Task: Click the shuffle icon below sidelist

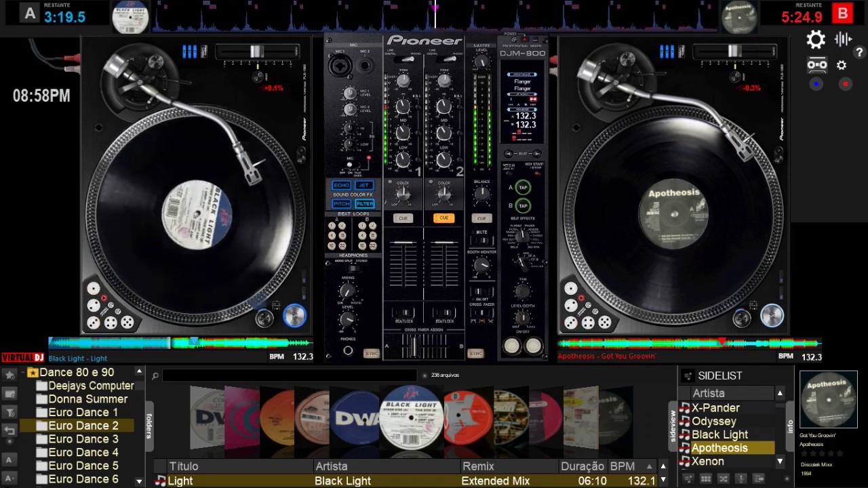Action: 724,479
